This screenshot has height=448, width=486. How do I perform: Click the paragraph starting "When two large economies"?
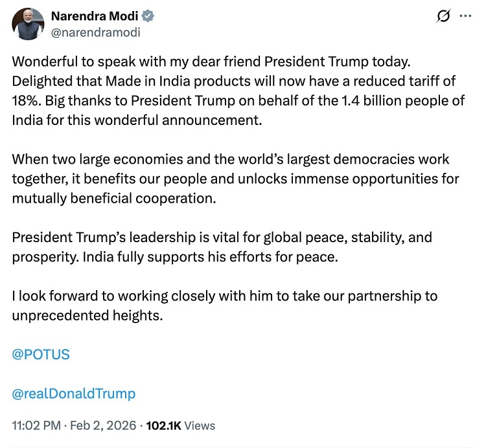[x=231, y=178]
